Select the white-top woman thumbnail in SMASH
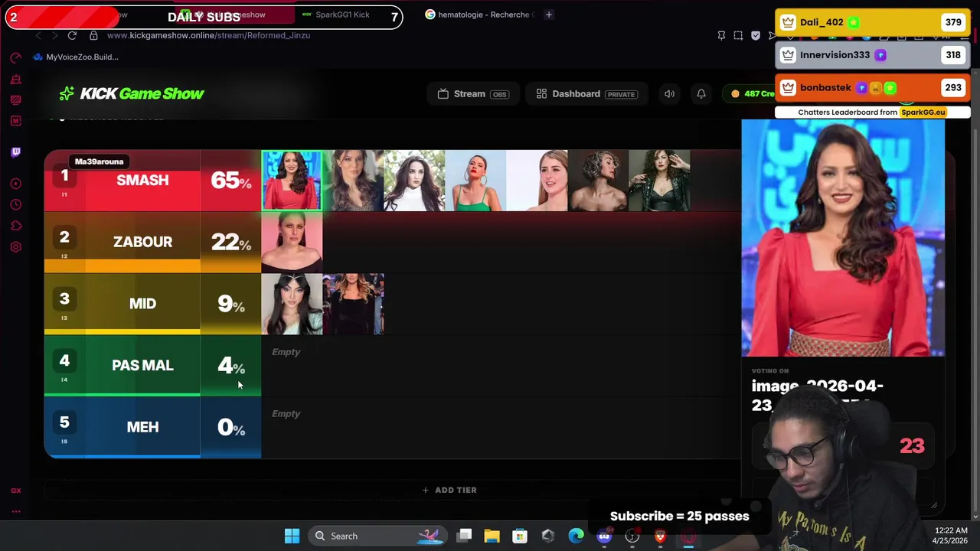Screen dimensions: 980x551 tap(414, 181)
